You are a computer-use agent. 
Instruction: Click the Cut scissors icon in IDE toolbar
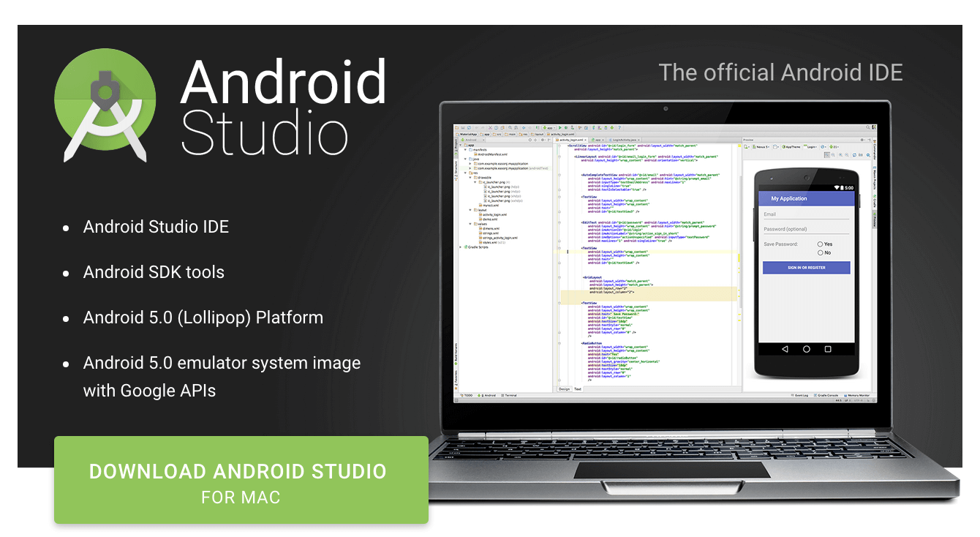pos(490,128)
